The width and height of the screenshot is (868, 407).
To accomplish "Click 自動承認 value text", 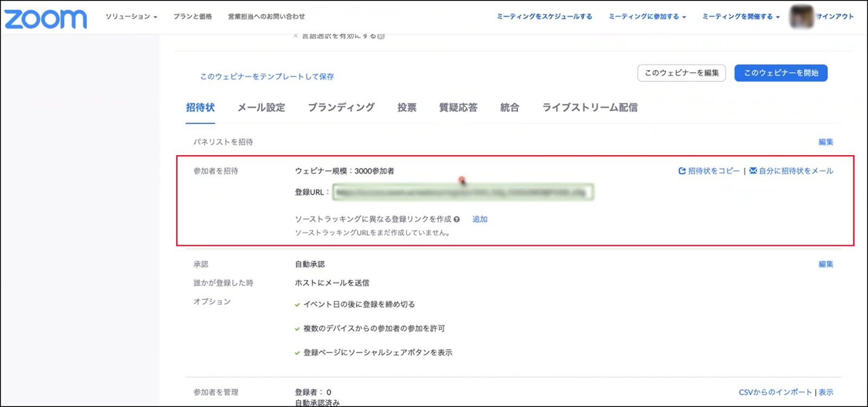I will [x=310, y=264].
